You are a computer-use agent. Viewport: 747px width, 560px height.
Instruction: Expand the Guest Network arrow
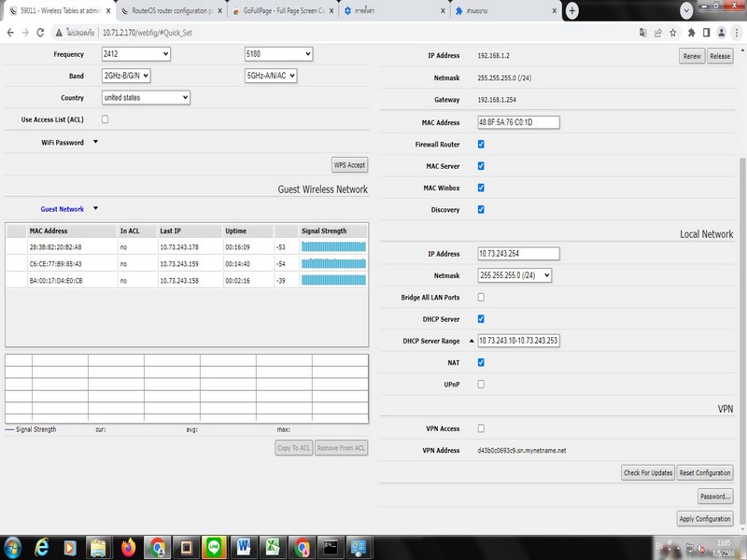click(x=95, y=208)
